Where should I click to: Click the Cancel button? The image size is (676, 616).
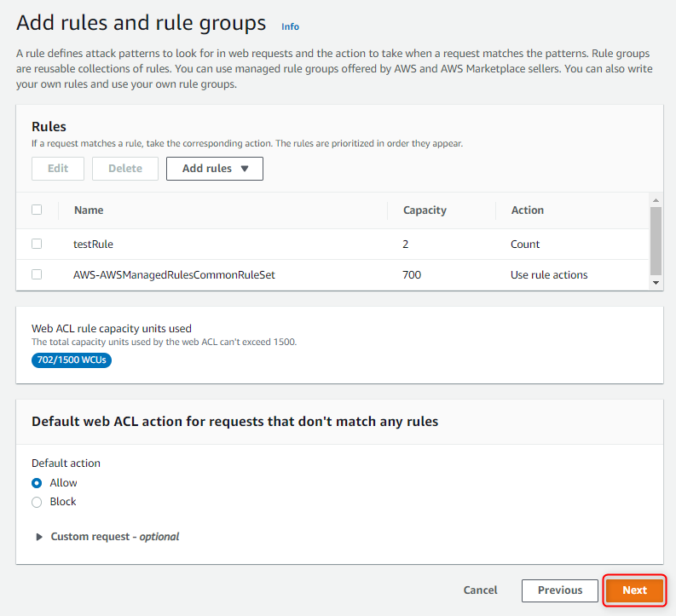tap(480, 590)
